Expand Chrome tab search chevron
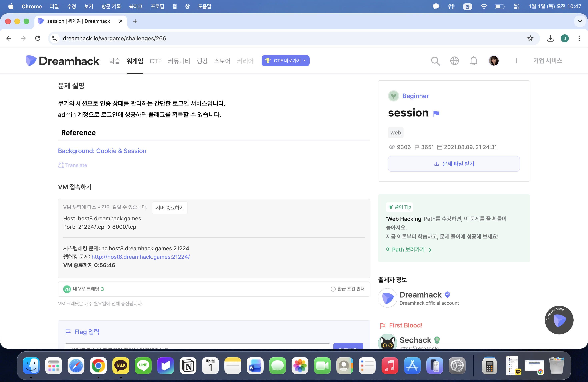Image resolution: width=588 pixels, height=382 pixels. (x=580, y=21)
